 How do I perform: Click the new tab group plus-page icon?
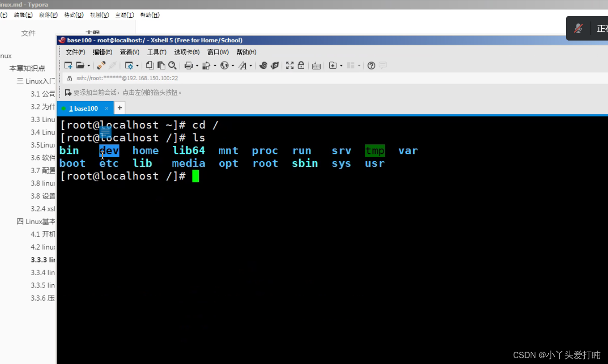coord(333,66)
